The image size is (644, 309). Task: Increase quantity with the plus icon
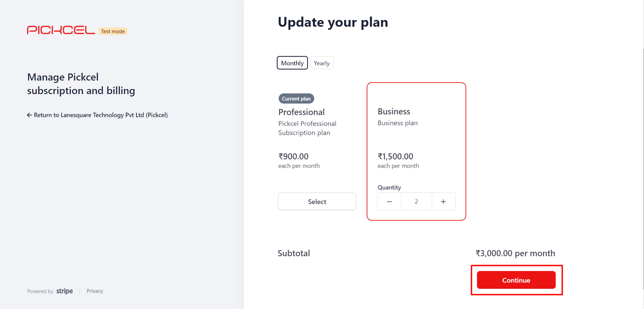click(444, 202)
